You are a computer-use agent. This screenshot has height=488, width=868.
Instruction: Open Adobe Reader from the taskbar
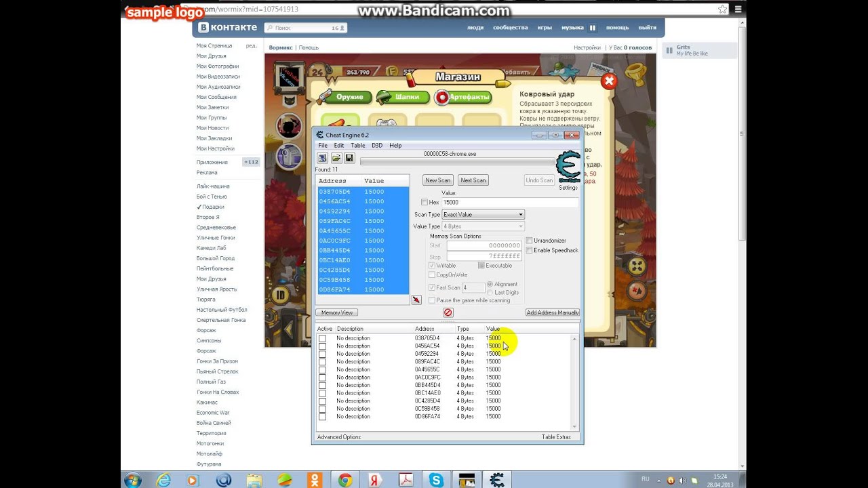coord(406,480)
